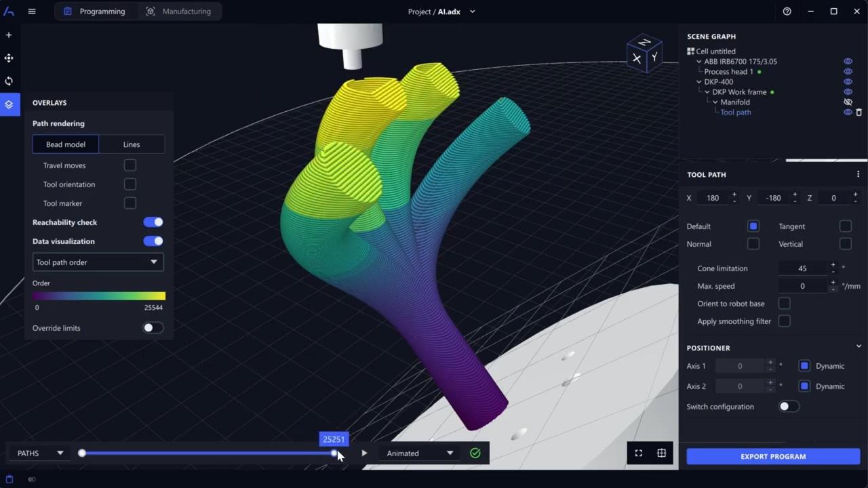The image size is (868, 488).
Task: Hide the Manifold node's visibility eye
Action: pyautogui.click(x=848, y=102)
